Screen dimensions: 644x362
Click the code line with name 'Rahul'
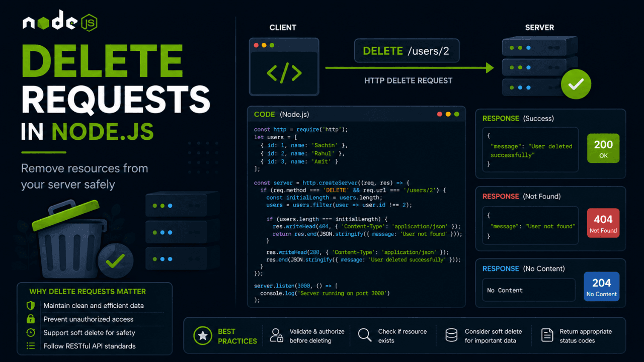302,153
